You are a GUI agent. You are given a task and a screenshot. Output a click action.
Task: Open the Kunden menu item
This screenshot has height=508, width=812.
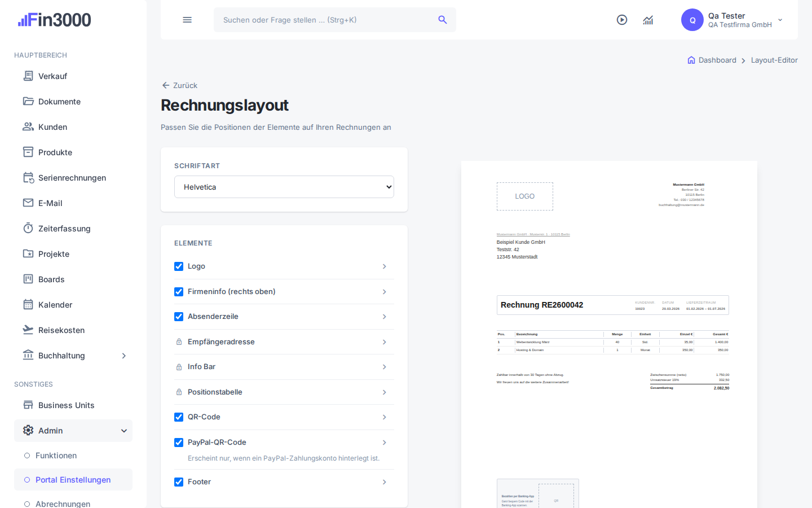point(73,127)
